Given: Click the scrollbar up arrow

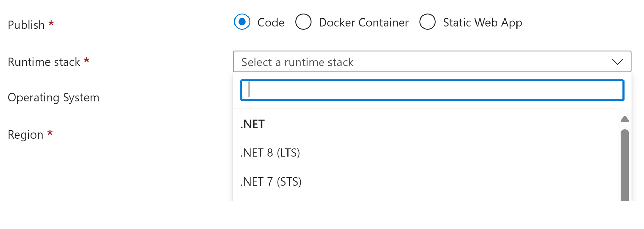Looking at the screenshot, I should 625,119.
